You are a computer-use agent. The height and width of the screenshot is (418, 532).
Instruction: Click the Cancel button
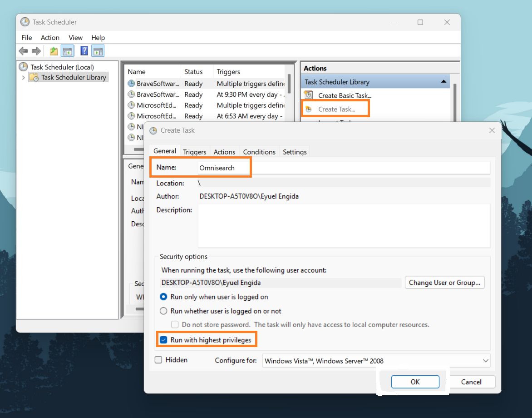471,382
